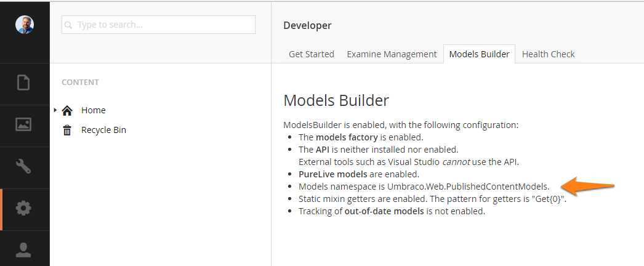Image resolution: width=644 pixels, height=266 pixels.
Task: Expand the Home tree node arrow
Action: pos(55,110)
